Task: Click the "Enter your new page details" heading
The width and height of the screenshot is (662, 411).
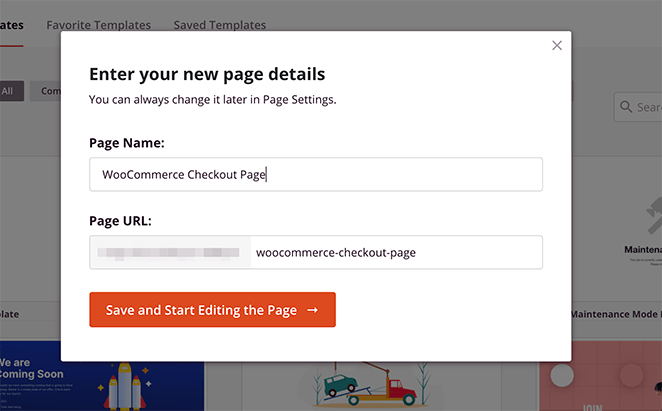Action: pyautogui.click(x=207, y=74)
